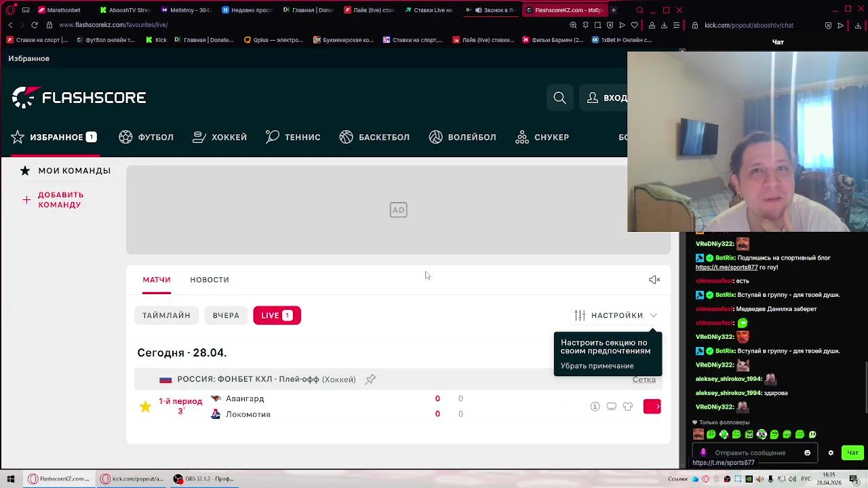Select the ВЧЕРА filter
The image size is (868, 488).
coord(226,315)
